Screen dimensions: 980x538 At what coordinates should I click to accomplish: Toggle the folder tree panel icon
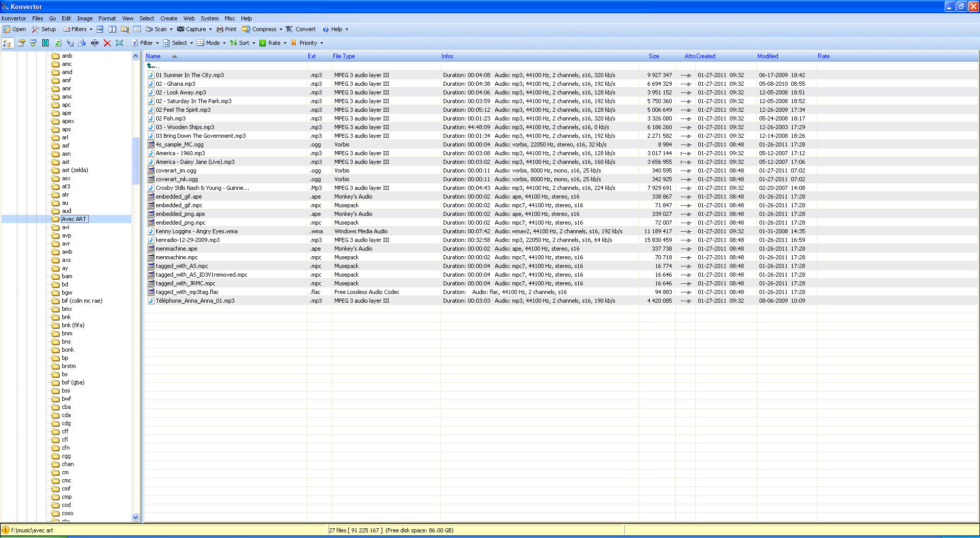click(8, 43)
